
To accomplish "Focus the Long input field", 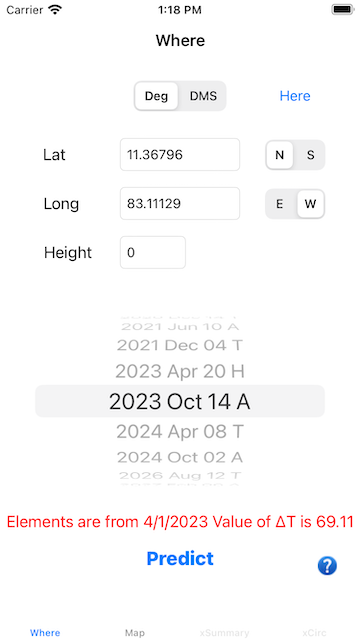I will click(180, 204).
